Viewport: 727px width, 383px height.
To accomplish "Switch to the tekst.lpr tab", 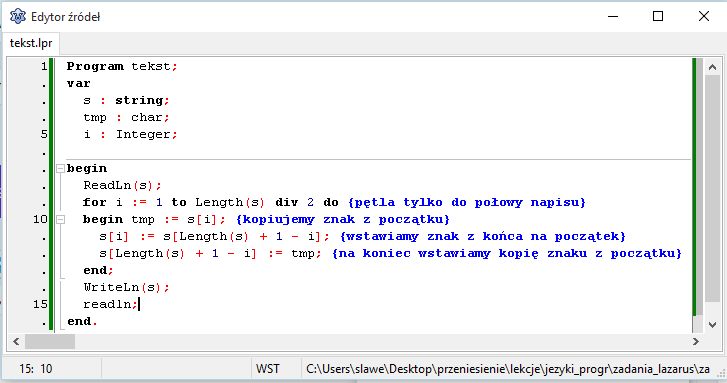I will (x=31, y=44).
